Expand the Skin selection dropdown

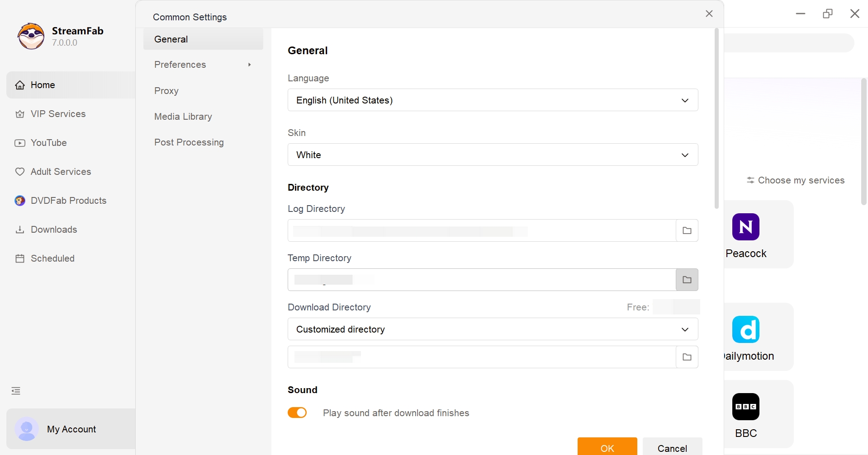point(493,155)
